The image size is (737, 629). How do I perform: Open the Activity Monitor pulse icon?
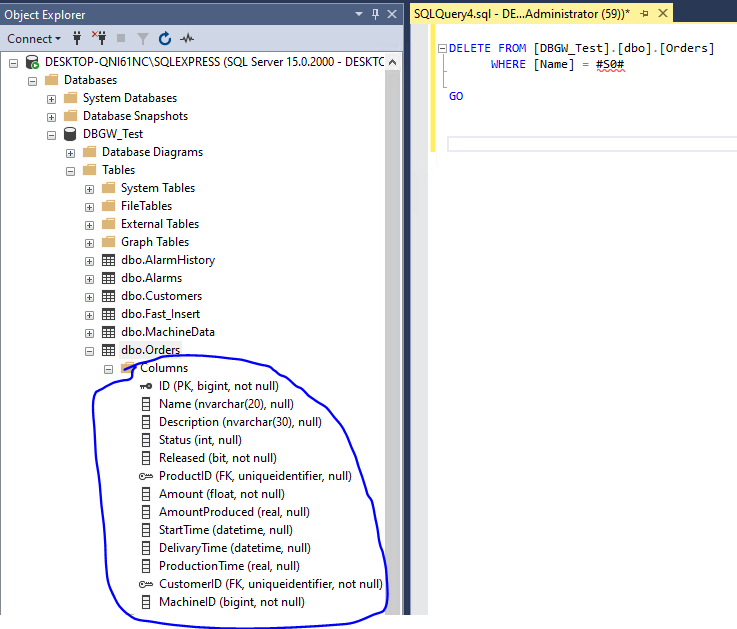187,38
